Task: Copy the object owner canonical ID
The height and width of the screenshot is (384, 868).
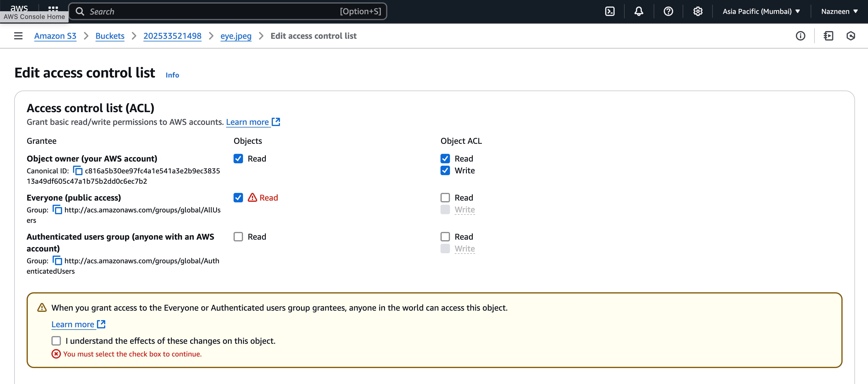Action: 77,171
